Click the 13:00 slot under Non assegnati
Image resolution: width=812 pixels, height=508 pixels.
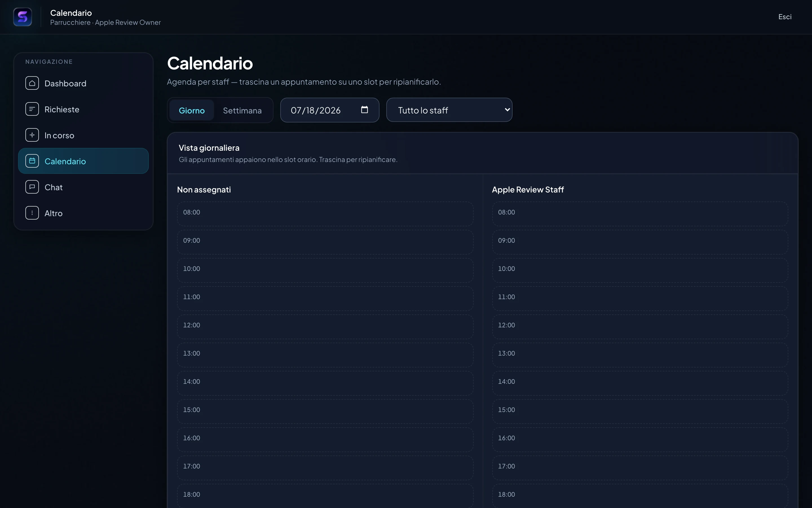tap(325, 355)
